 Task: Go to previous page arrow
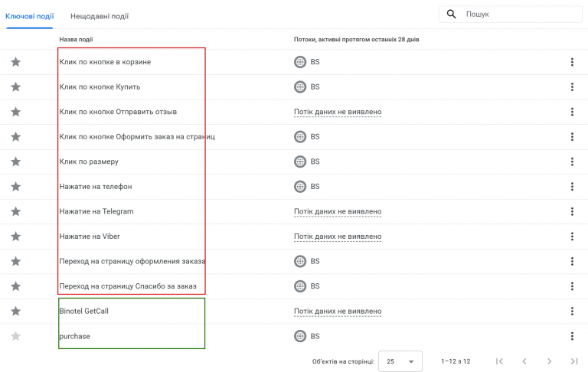tap(524, 361)
